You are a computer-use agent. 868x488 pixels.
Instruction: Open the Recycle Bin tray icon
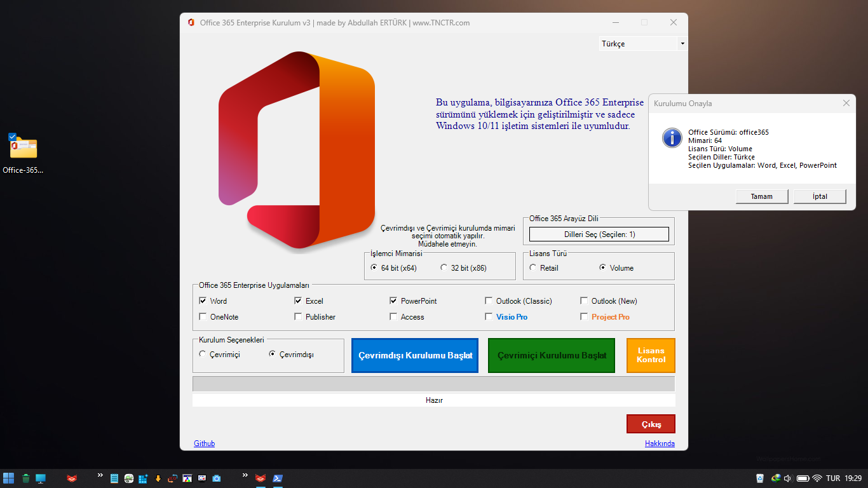click(760, 478)
